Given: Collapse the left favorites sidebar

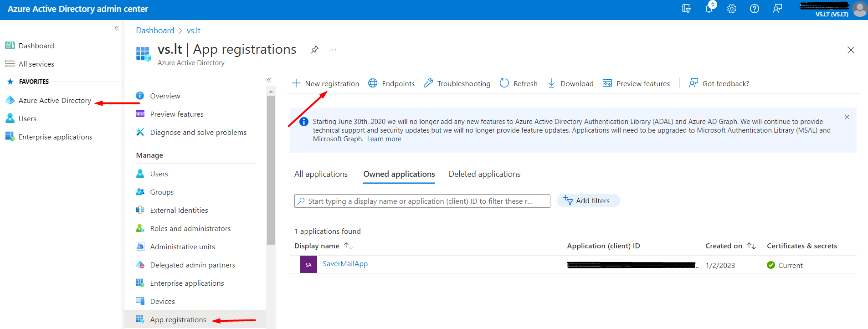Looking at the screenshot, I should (117, 28).
